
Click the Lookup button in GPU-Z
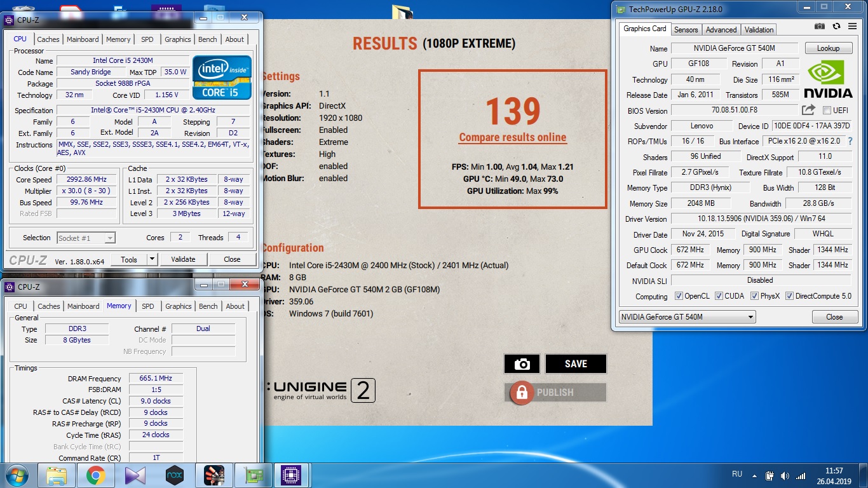[x=828, y=48]
